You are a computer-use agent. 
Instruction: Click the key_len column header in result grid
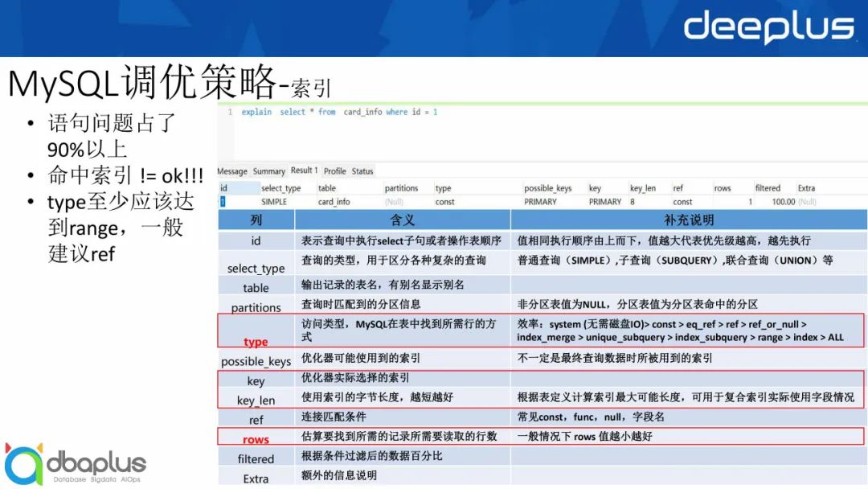642,188
